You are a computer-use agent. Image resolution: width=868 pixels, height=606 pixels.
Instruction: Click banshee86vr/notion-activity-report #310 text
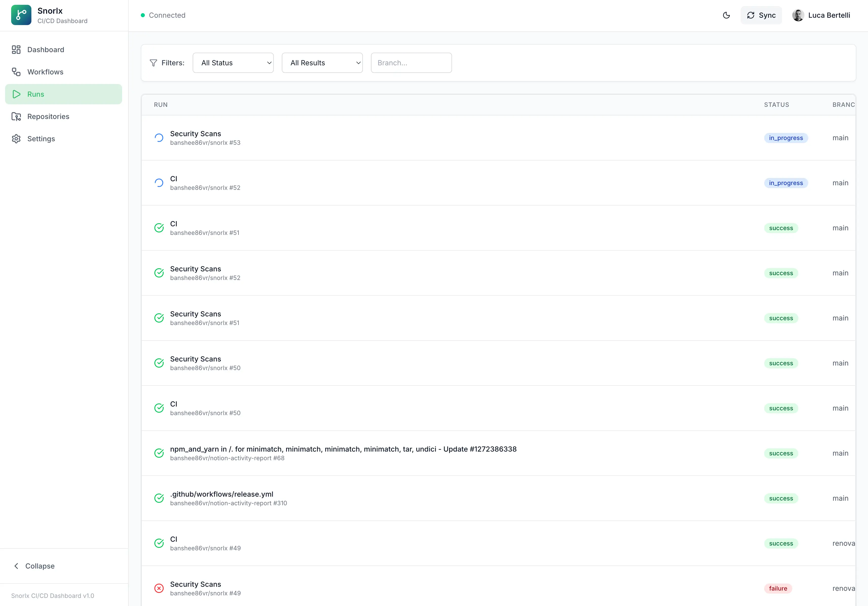point(228,503)
